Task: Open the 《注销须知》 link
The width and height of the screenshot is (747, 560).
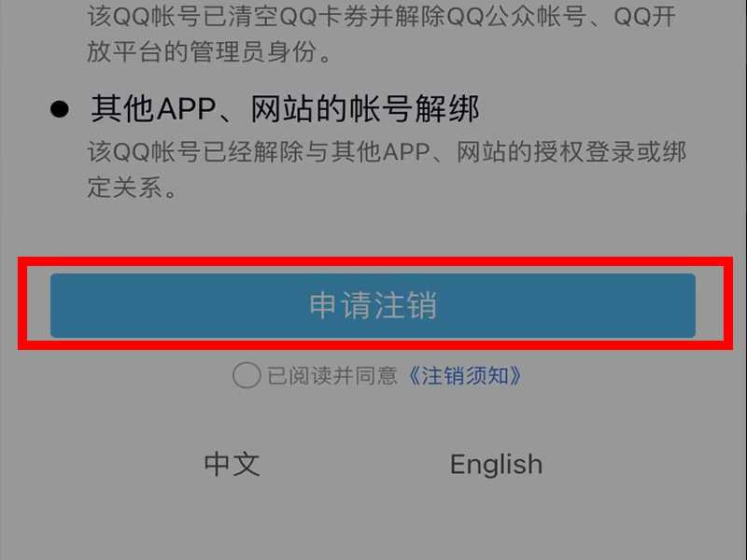Action: click(464, 376)
